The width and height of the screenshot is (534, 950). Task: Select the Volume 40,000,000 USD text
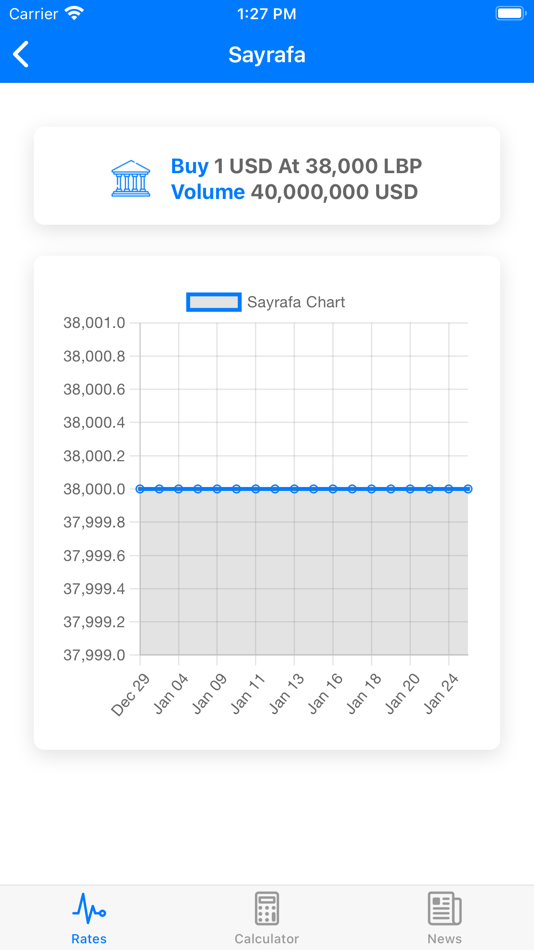295,193
